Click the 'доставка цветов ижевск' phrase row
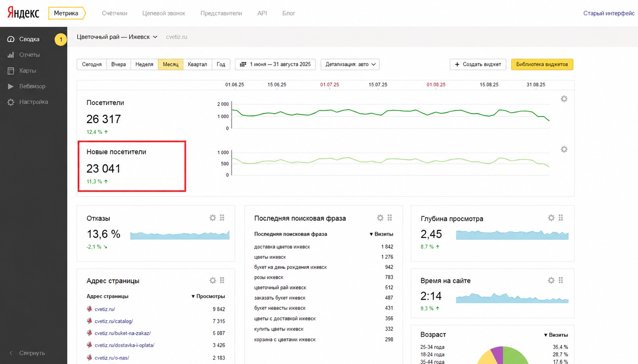Viewport: 638px width, 364px height. point(324,247)
